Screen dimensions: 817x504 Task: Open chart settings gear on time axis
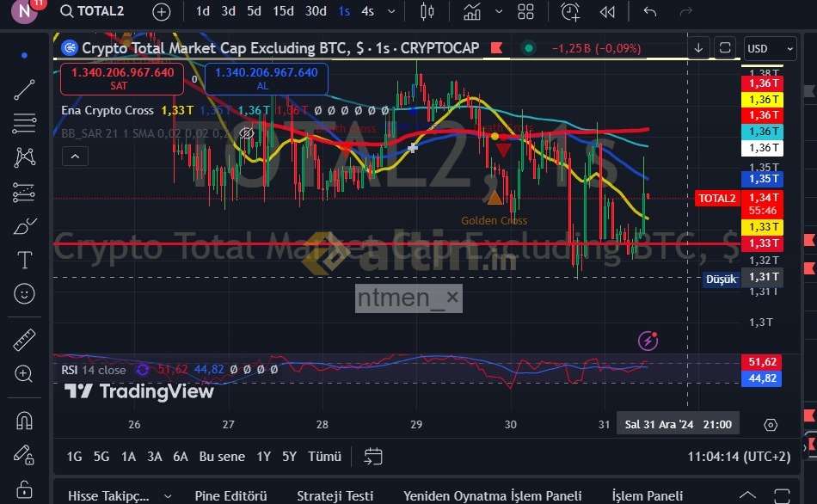(770, 425)
